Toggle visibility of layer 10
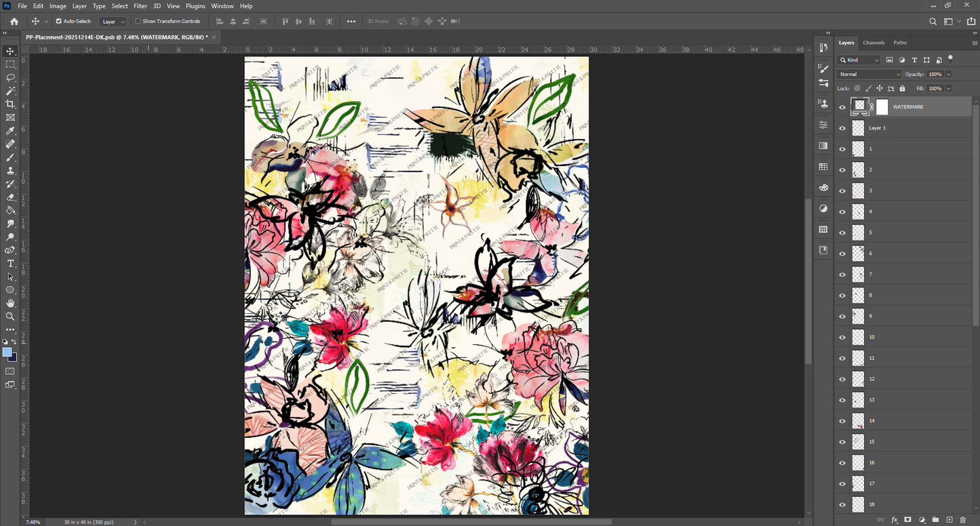This screenshot has width=980, height=526. 842,337
